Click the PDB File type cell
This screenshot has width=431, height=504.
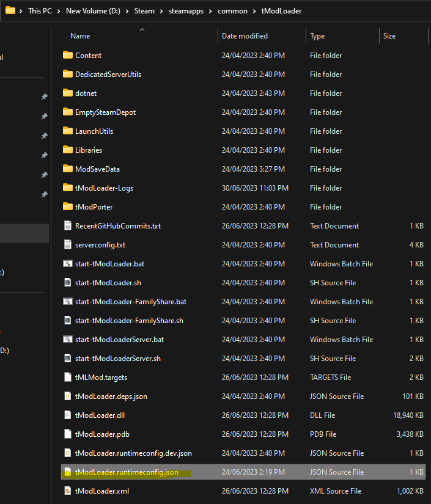point(323,434)
